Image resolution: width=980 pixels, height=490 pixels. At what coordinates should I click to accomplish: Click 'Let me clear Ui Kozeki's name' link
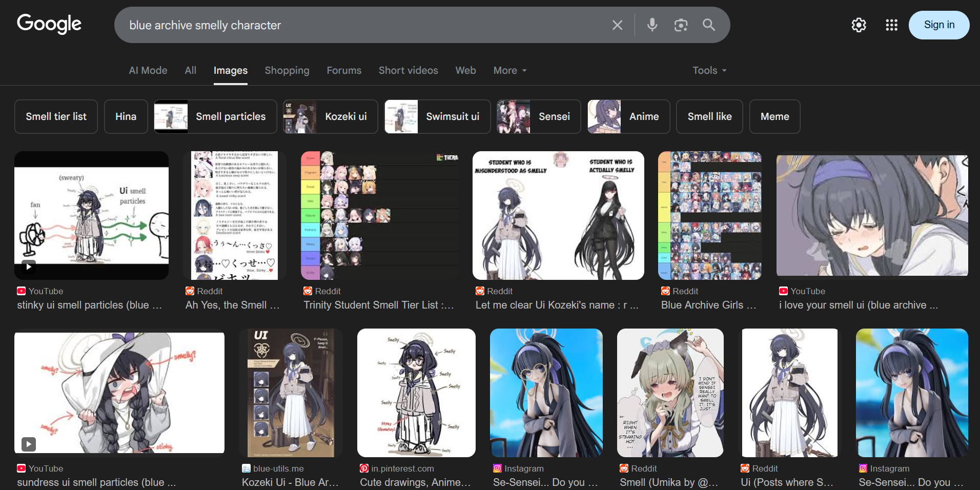click(x=557, y=305)
